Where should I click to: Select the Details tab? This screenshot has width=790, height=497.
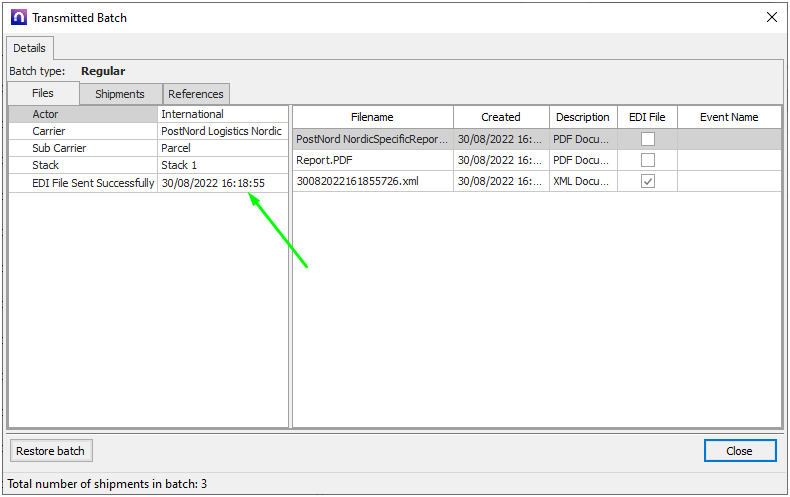click(29, 48)
